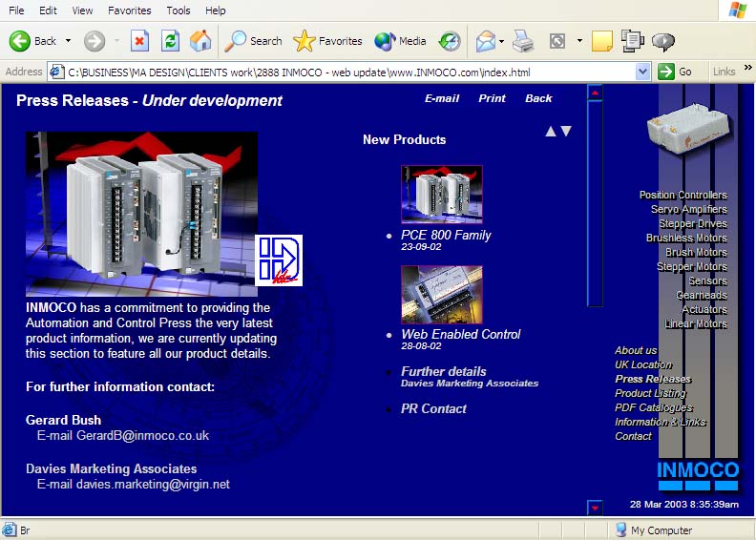This screenshot has height=540, width=756.
Task: Open the Help menu
Action: point(216,10)
